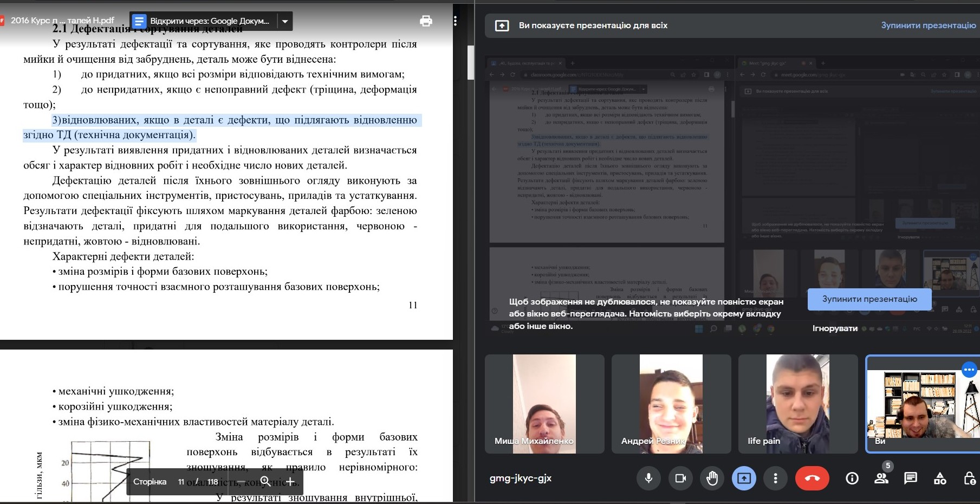
Task: Select Миша Михайленко's video tile
Action: coord(544,404)
